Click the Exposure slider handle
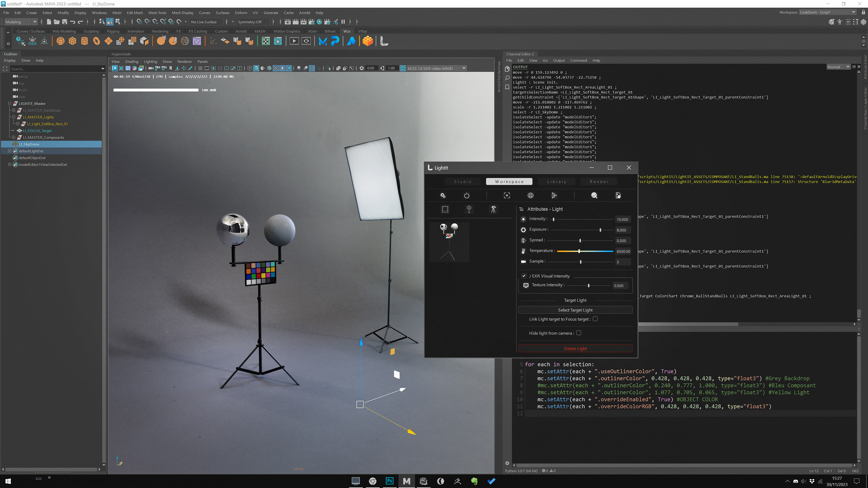Viewport: 868px width, 488px height. coord(600,230)
